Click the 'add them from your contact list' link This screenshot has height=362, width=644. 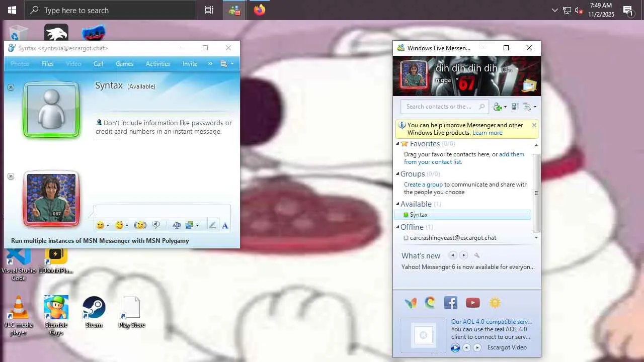pos(464,158)
